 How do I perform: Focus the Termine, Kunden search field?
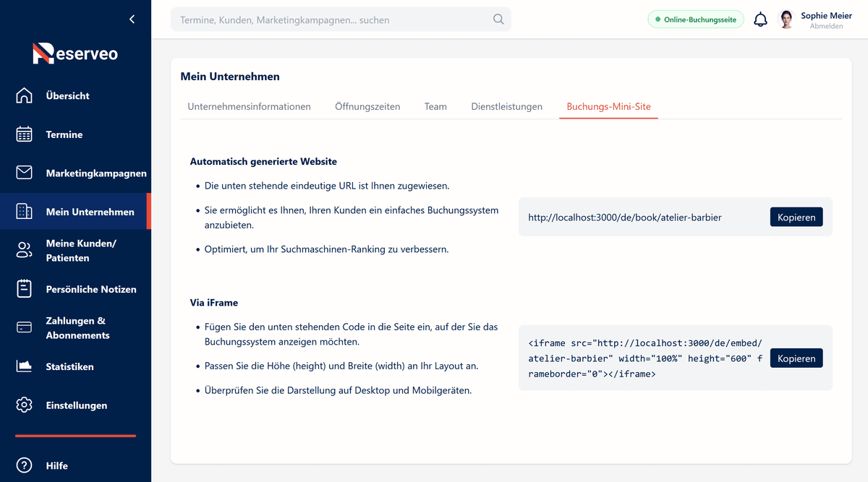point(341,20)
